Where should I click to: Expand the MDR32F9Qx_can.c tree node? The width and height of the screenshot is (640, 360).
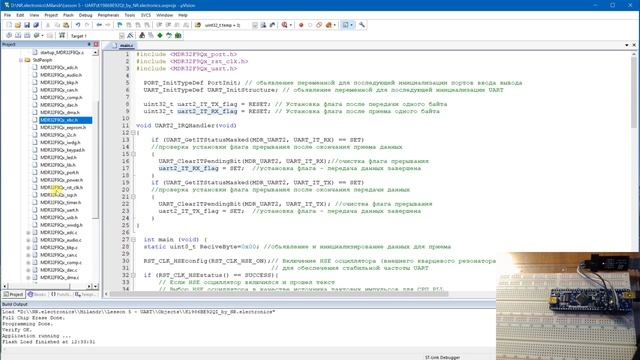(28, 255)
